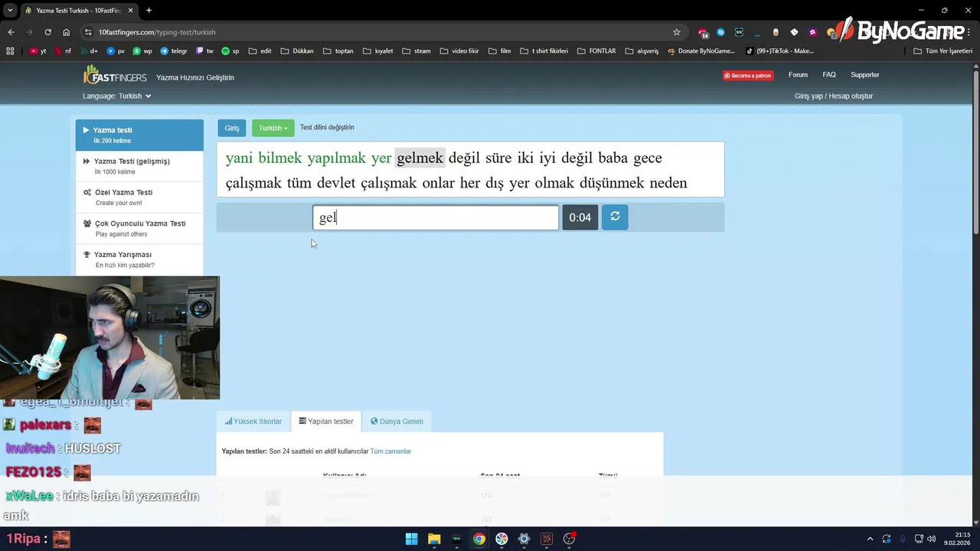Bookmark this page with the star icon
This screenshot has height=551, width=980.
677,32
